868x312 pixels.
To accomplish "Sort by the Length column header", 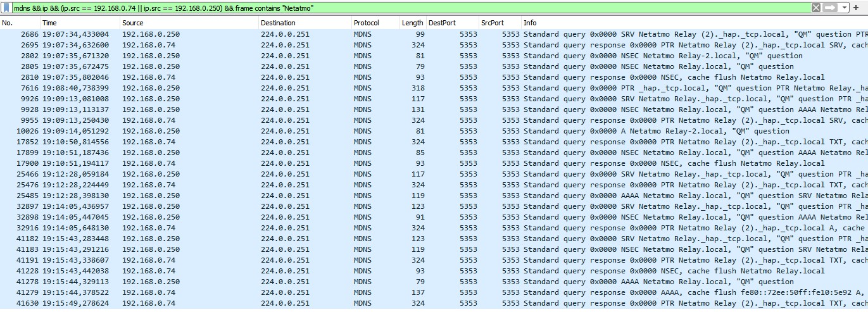I will (413, 23).
